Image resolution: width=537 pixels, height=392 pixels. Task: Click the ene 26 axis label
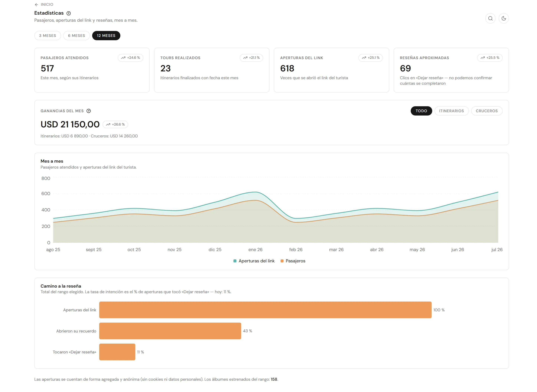pyautogui.click(x=255, y=249)
